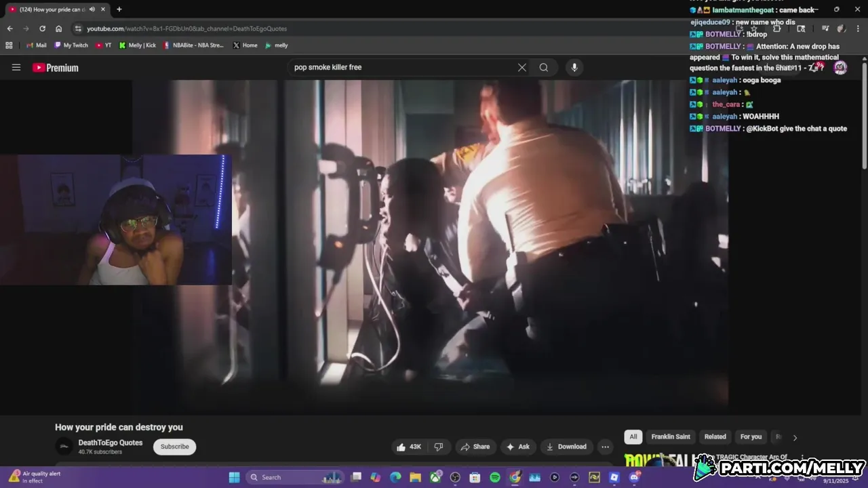Subscribe to DeathToEgo Quotes

tap(174, 447)
